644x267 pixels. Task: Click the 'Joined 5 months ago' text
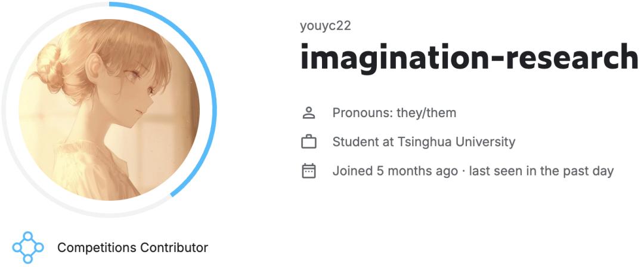click(x=395, y=171)
